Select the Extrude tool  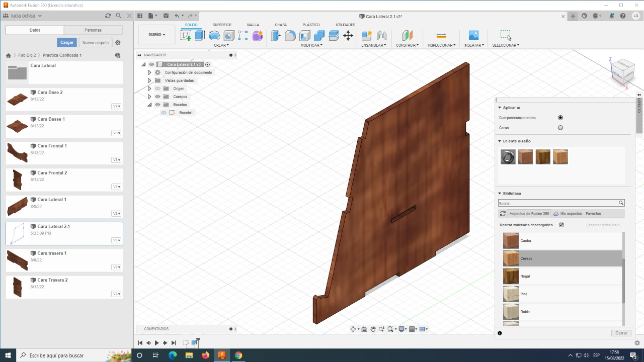click(x=200, y=35)
